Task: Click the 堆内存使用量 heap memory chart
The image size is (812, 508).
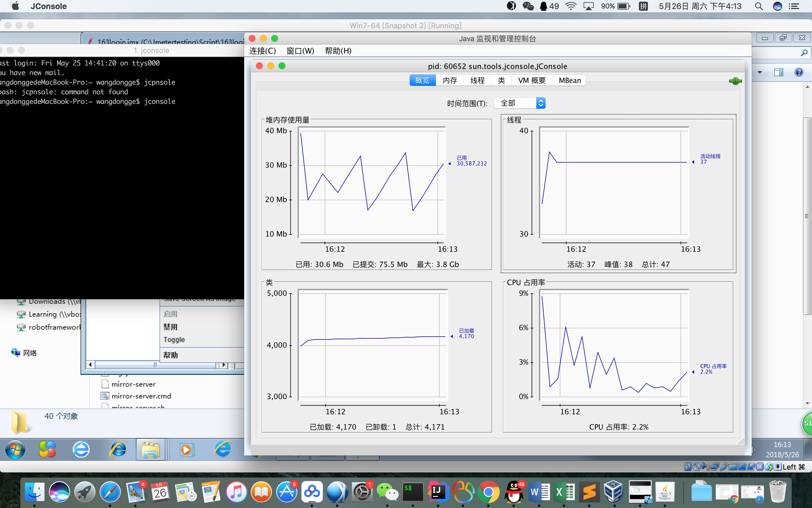Action: point(372,182)
